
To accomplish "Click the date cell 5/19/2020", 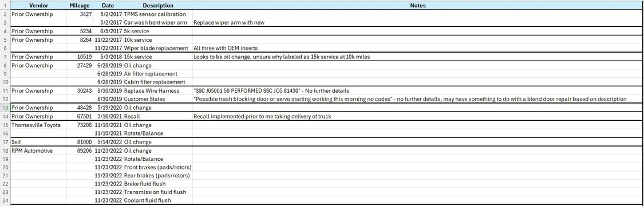I will [x=108, y=108].
